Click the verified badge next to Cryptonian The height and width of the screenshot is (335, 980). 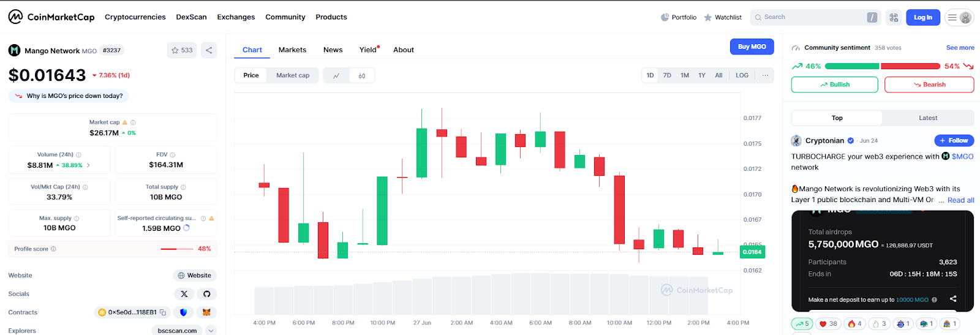pyautogui.click(x=851, y=141)
